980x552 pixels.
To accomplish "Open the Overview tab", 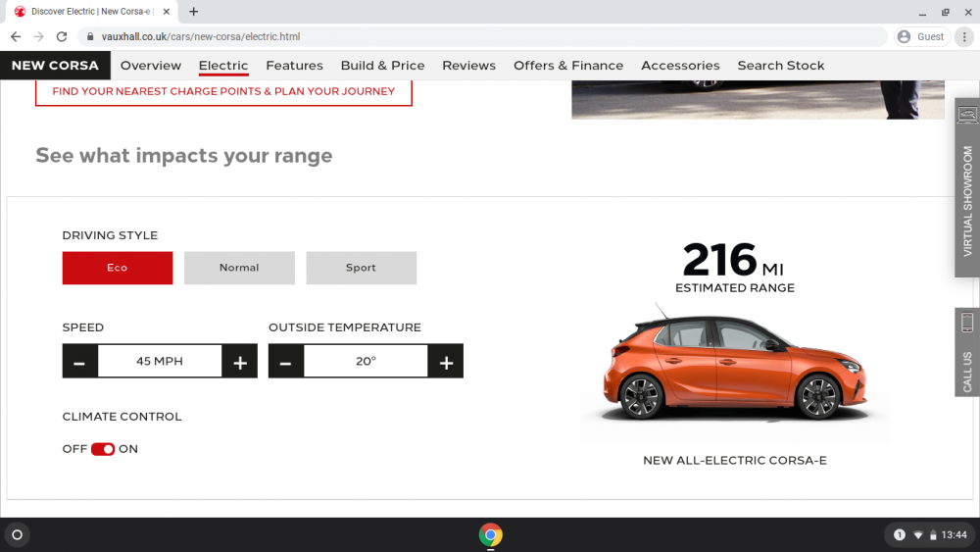I will (151, 66).
